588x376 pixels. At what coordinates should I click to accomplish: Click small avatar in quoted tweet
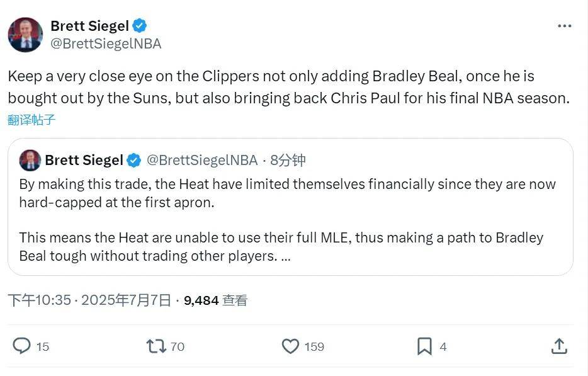pyautogui.click(x=30, y=160)
